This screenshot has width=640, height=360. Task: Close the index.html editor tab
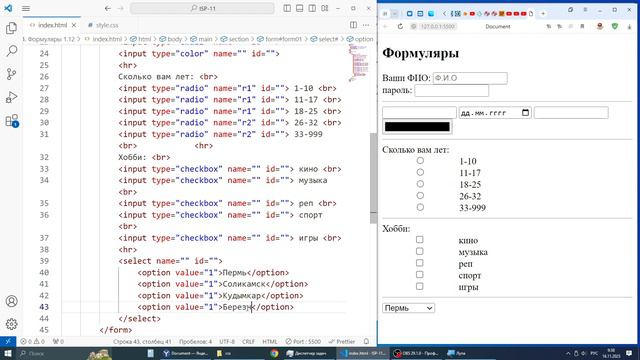(74, 25)
